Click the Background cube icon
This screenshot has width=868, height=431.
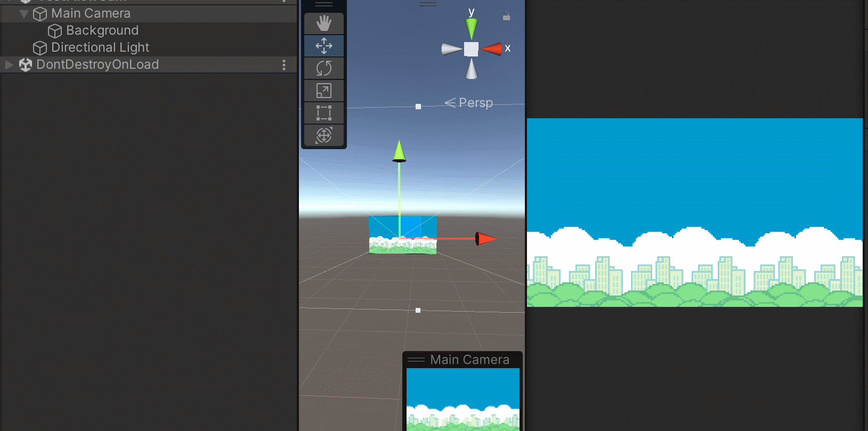point(55,31)
